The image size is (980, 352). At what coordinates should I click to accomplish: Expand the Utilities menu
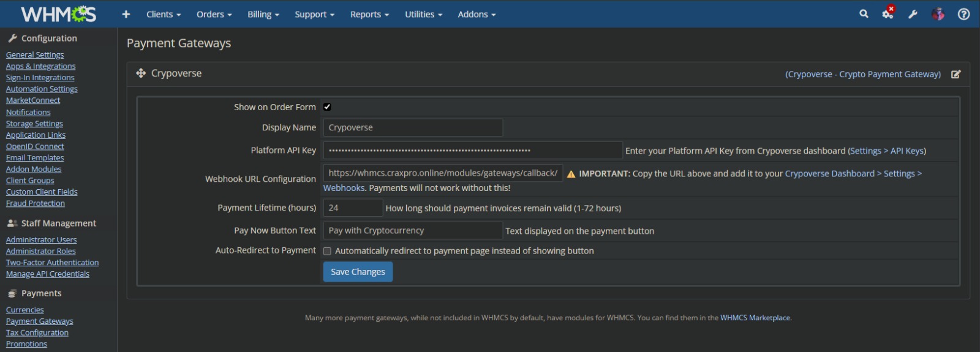coord(423,14)
